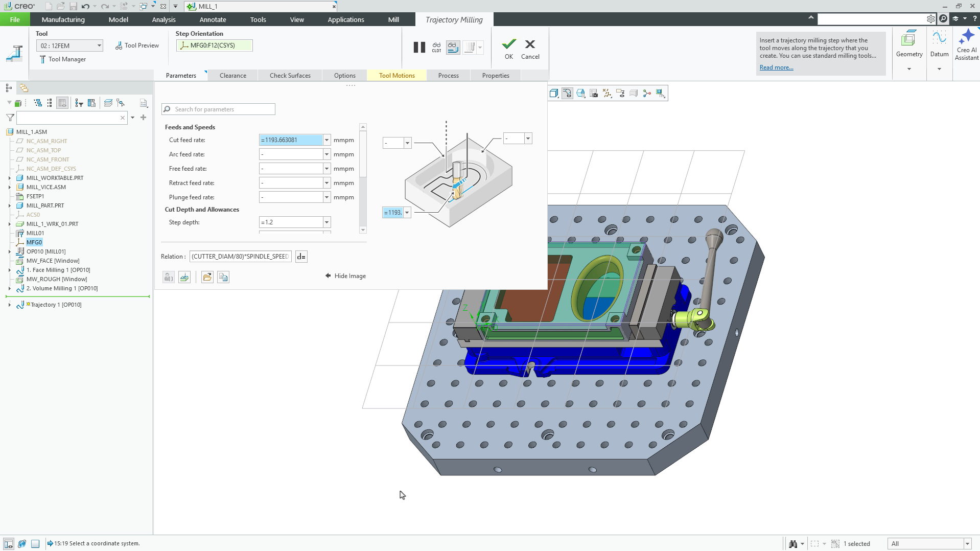Image resolution: width=980 pixels, height=551 pixels.
Task: Click expand-all tree icon
Action: pos(38,103)
